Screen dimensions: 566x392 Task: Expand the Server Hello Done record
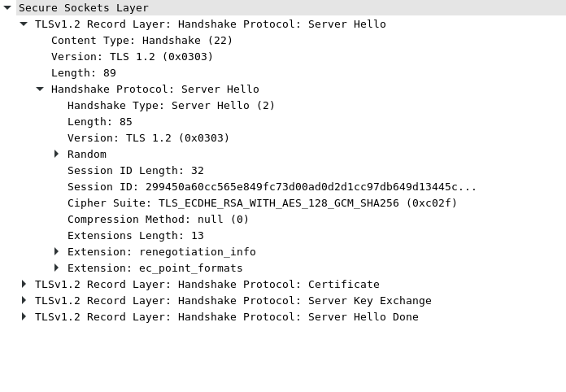(24, 317)
